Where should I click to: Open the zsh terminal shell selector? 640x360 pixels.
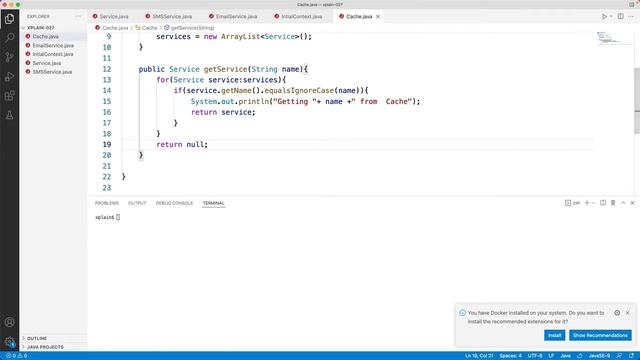[572, 203]
